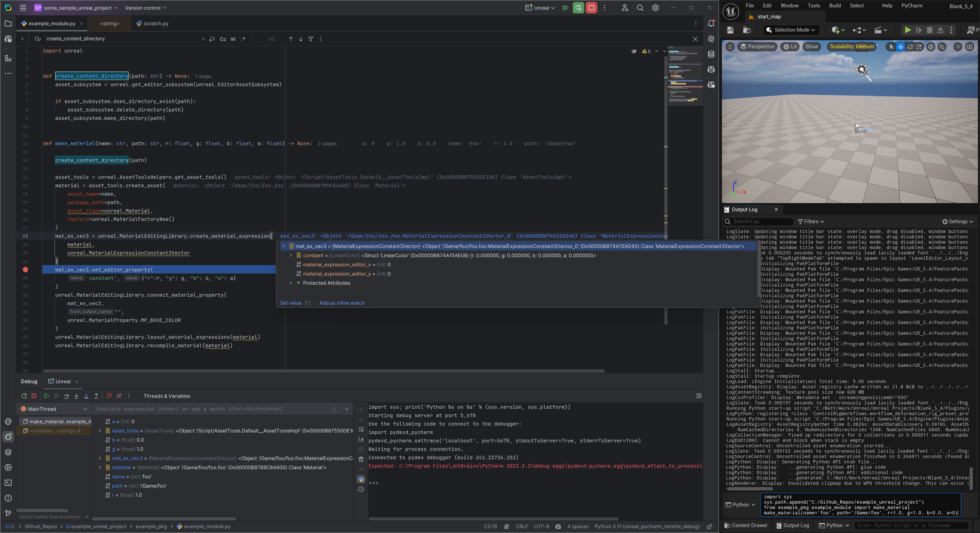Screen dimensions: 980x533
Task: Open PyCharm menu in Unreal menu bar
Action: 912,6
